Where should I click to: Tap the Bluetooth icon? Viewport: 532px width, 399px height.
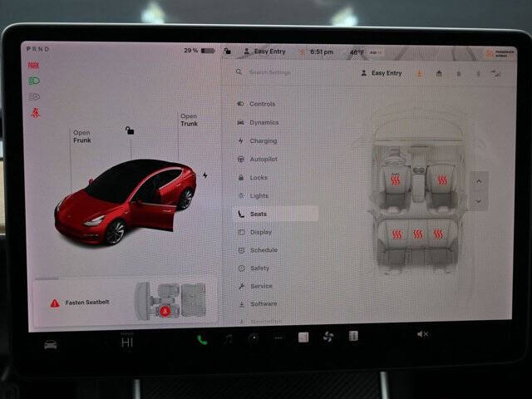[478, 74]
